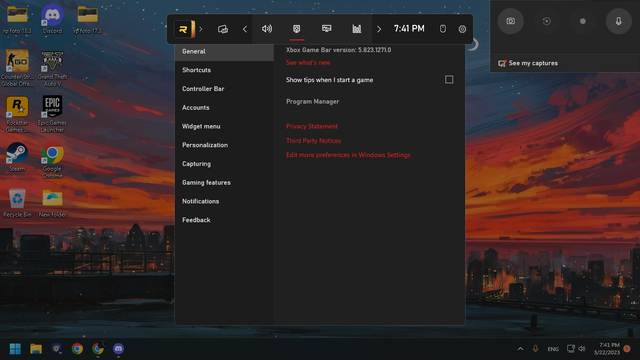The height and width of the screenshot is (360, 640).
Task: Select the rp foto 18.3 desktop folder
Action: (x=17, y=20)
